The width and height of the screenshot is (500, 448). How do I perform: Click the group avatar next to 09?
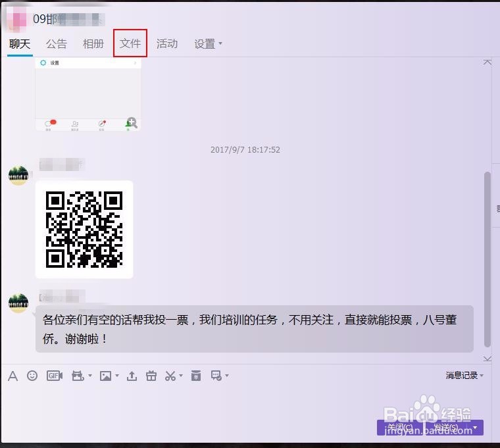pos(16,18)
